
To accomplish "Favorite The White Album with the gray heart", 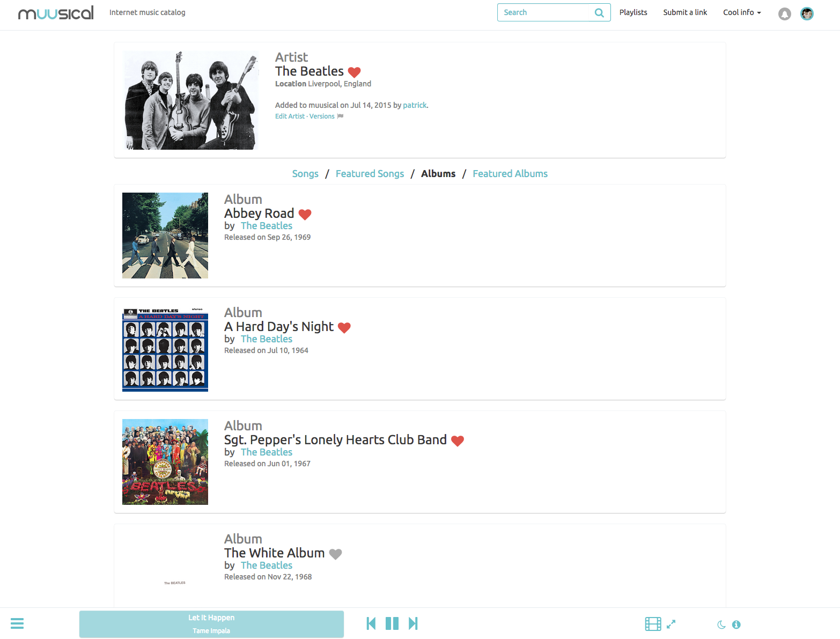I will point(335,554).
